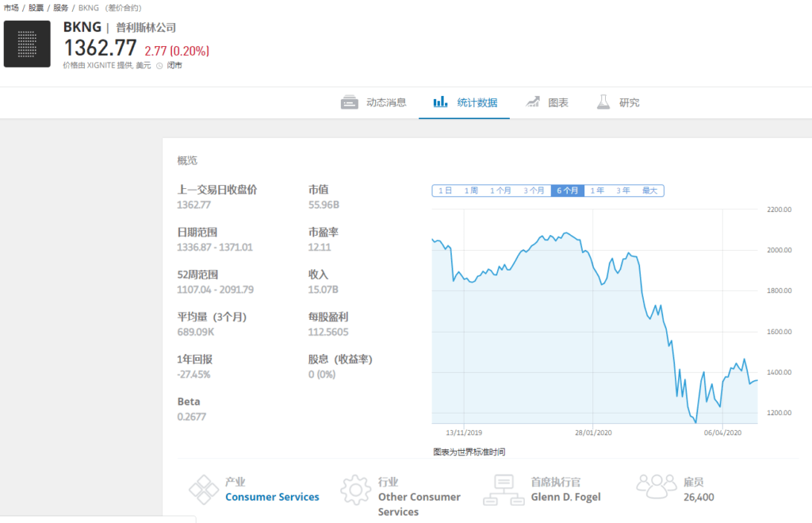This screenshot has width=812, height=523.
Task: Click the red 2.77 (0.20%) change
Action: 177,51
